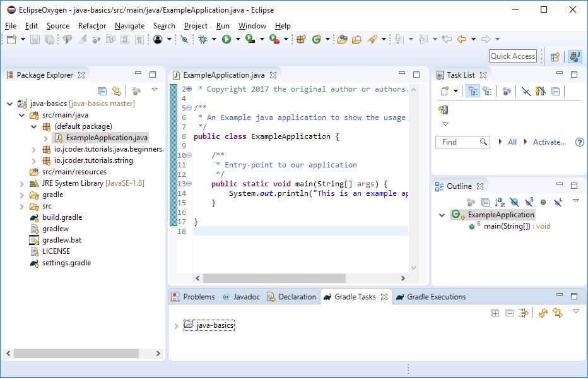Viewport: 588px width, 379px height.
Task: Click Collapse All in Gradle Tasks view
Action: (x=509, y=313)
